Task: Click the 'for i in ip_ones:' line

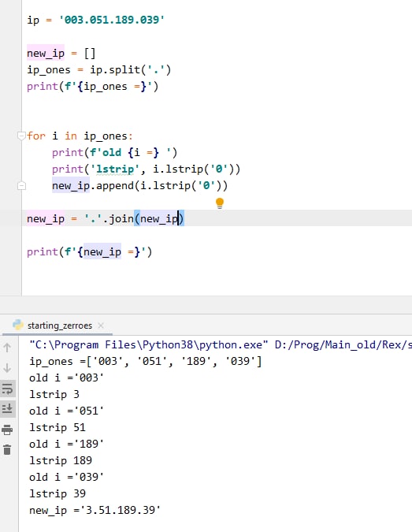Action: (80, 136)
